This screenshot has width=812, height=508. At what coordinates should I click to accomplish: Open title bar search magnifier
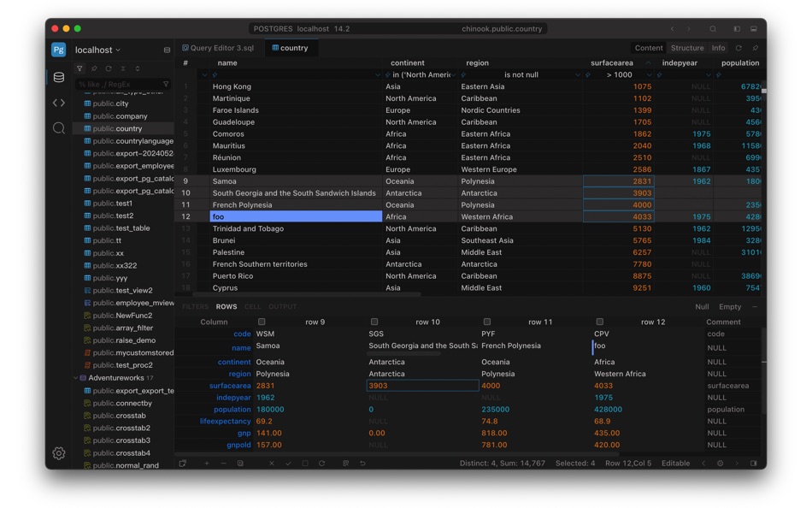(x=713, y=28)
